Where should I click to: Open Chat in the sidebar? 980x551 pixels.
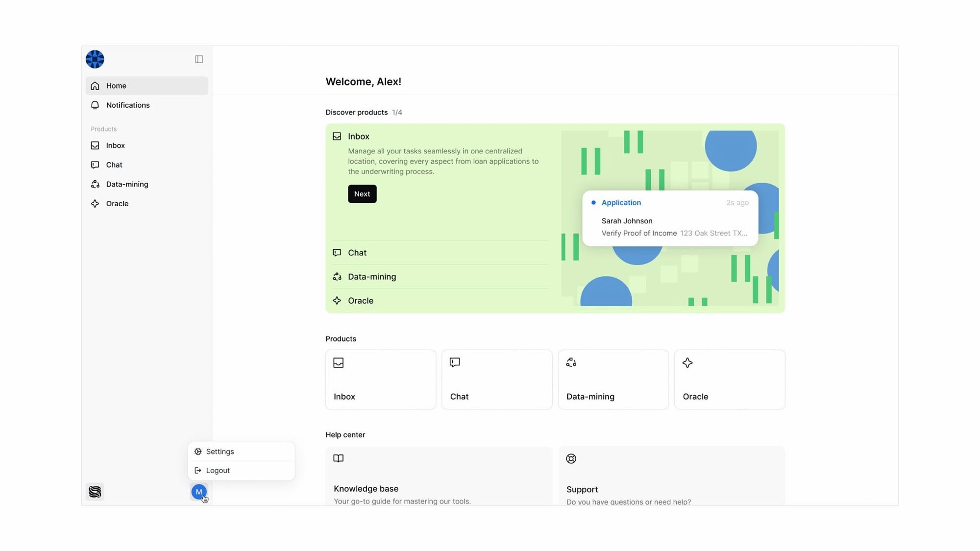coord(114,165)
